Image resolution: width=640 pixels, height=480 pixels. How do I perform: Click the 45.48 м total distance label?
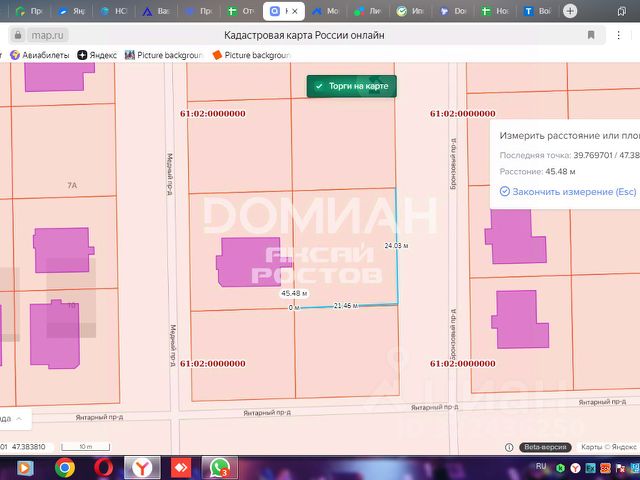[294, 293]
